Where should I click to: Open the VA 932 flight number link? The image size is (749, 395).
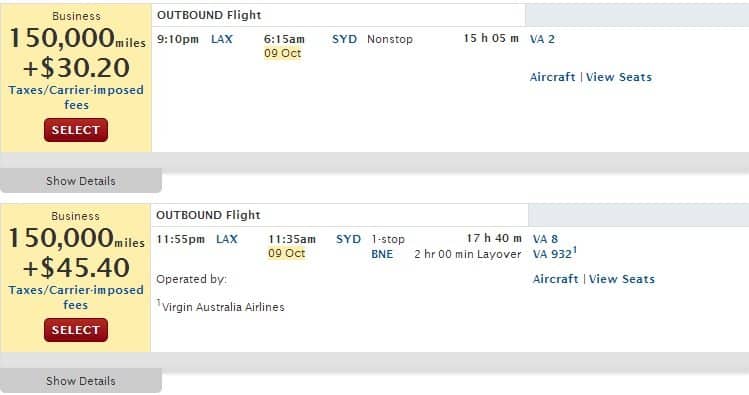(555, 254)
